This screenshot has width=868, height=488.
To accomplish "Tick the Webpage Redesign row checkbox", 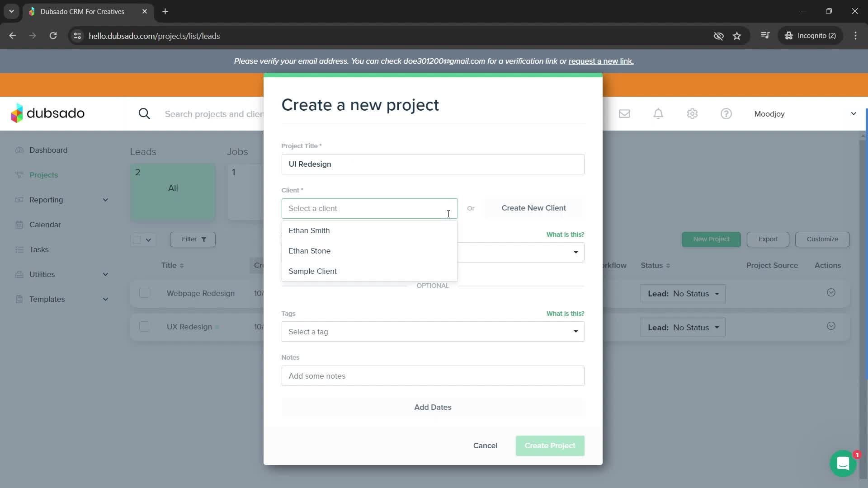I will 144,293.
